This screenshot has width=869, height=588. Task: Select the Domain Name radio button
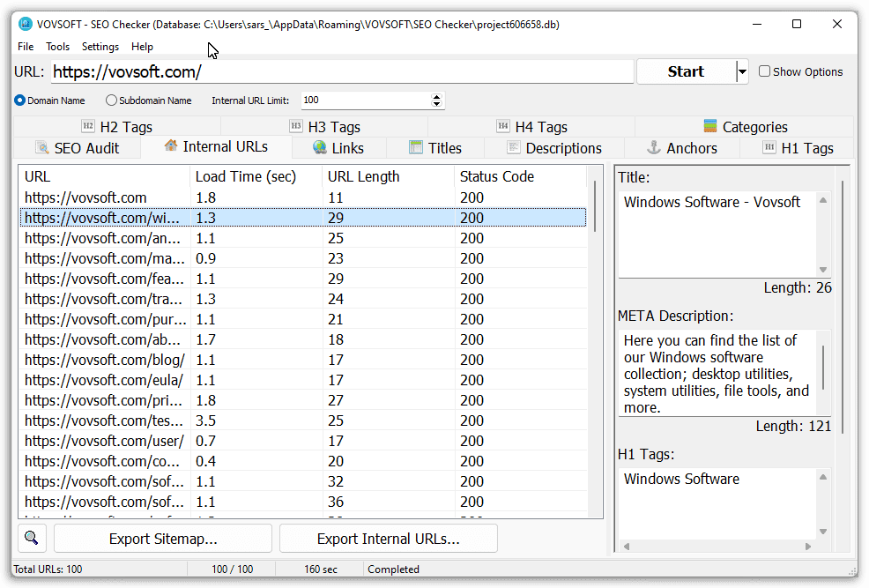tap(20, 100)
